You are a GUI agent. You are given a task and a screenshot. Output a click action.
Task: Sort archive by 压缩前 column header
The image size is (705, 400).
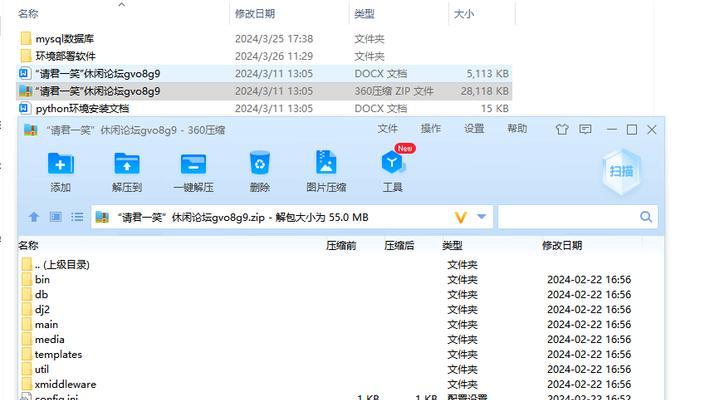coord(341,245)
